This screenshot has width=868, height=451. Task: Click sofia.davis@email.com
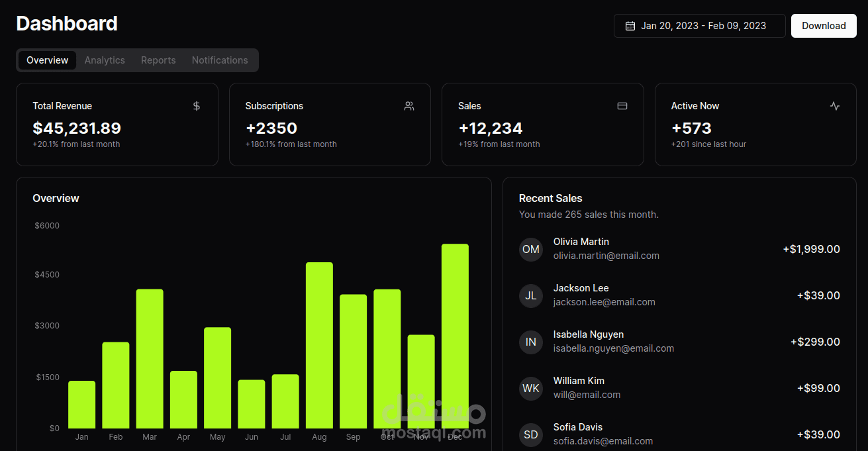tap(603, 441)
